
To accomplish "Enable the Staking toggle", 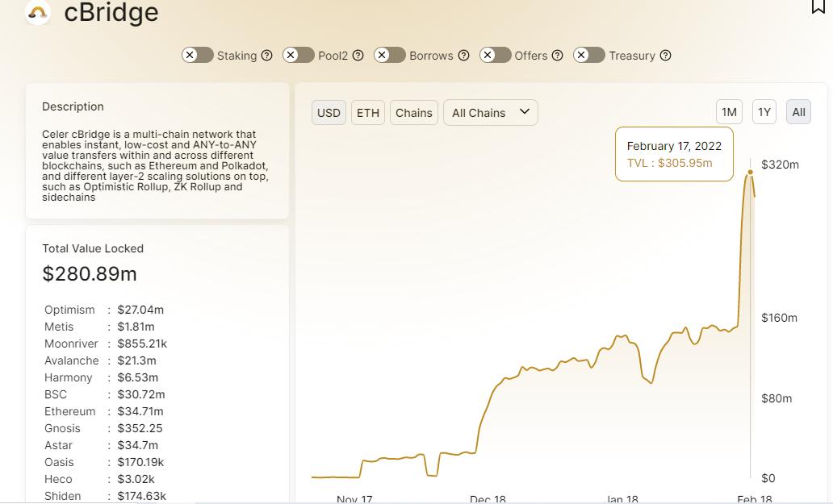I will pos(197,55).
